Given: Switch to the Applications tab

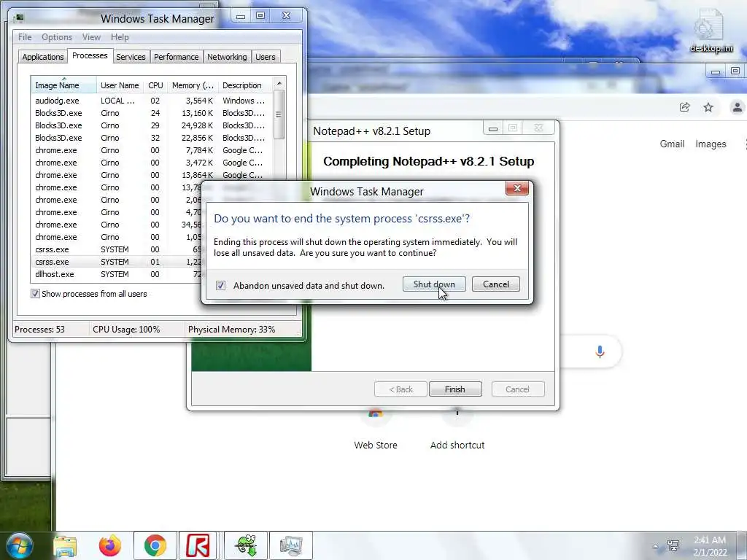Looking at the screenshot, I should click(43, 57).
